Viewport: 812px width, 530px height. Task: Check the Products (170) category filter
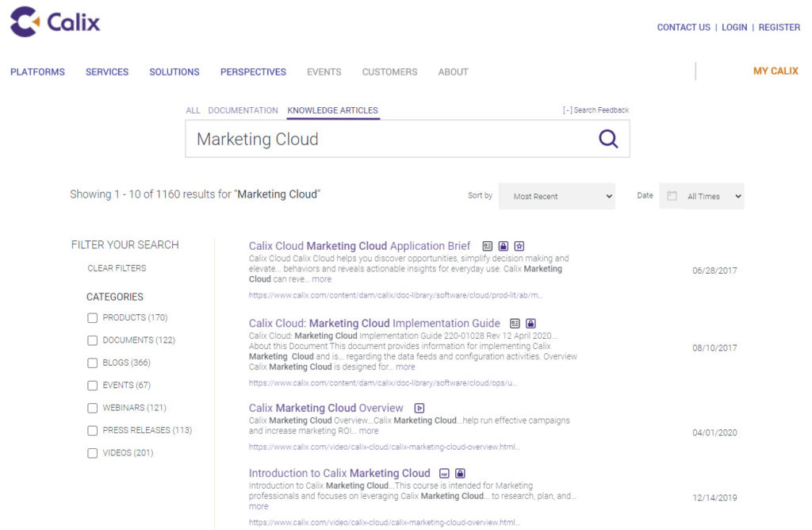[92, 317]
